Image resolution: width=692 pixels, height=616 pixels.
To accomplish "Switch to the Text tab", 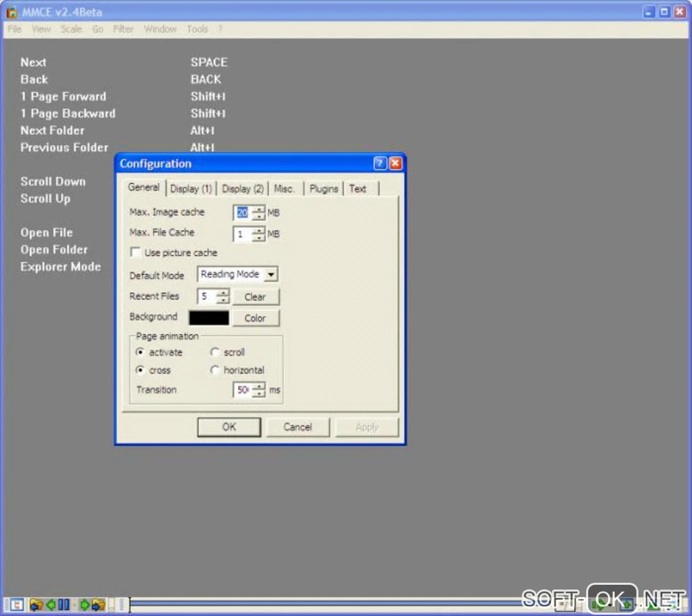I will (358, 189).
